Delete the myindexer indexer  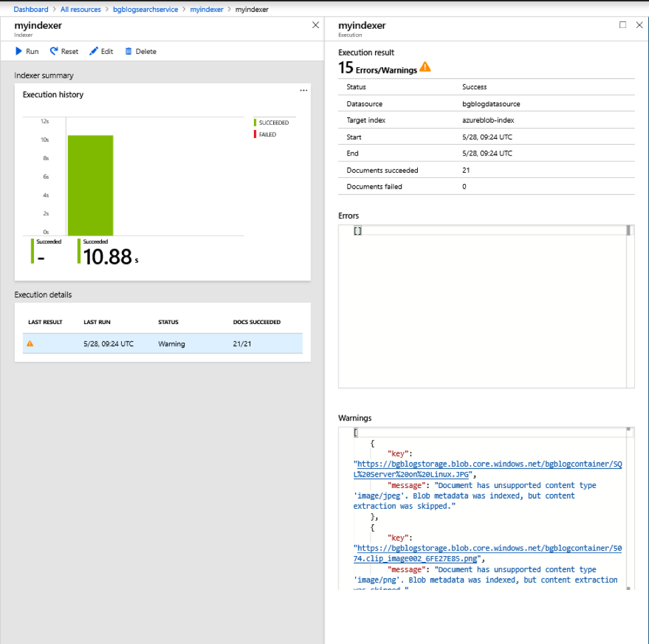[x=140, y=51]
